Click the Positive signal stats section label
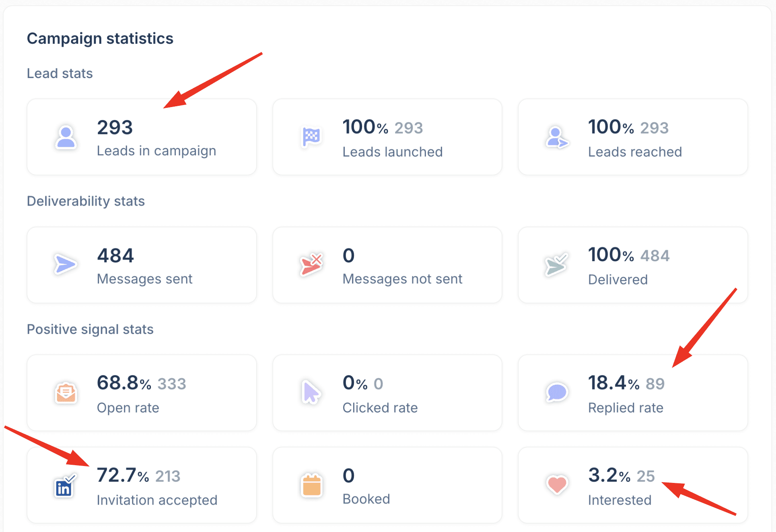This screenshot has height=532, width=776. click(x=90, y=329)
